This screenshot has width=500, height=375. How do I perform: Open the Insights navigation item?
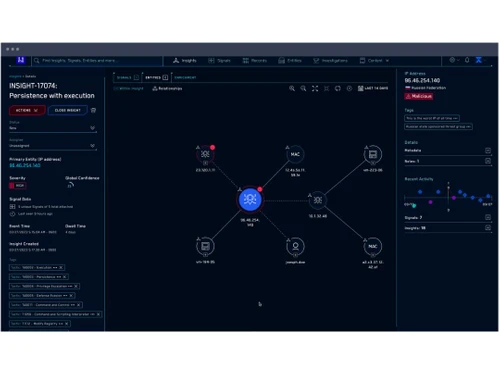pos(185,61)
